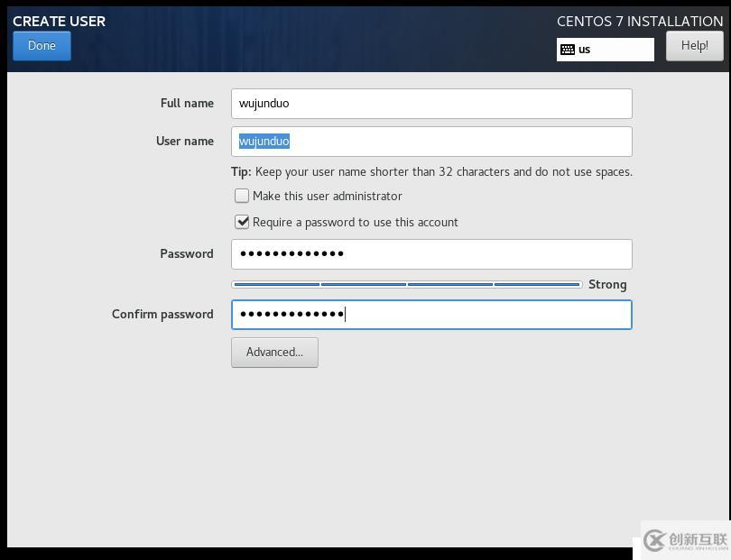Toggle the administrator privileges checkbox

pyautogui.click(x=241, y=196)
